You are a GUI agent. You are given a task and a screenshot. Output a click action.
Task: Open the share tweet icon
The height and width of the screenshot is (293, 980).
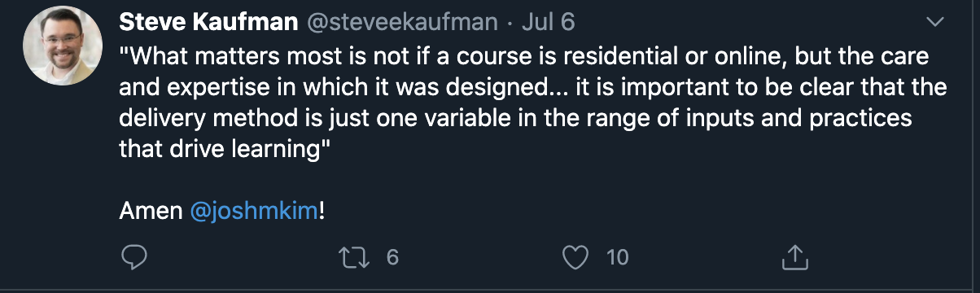794,257
